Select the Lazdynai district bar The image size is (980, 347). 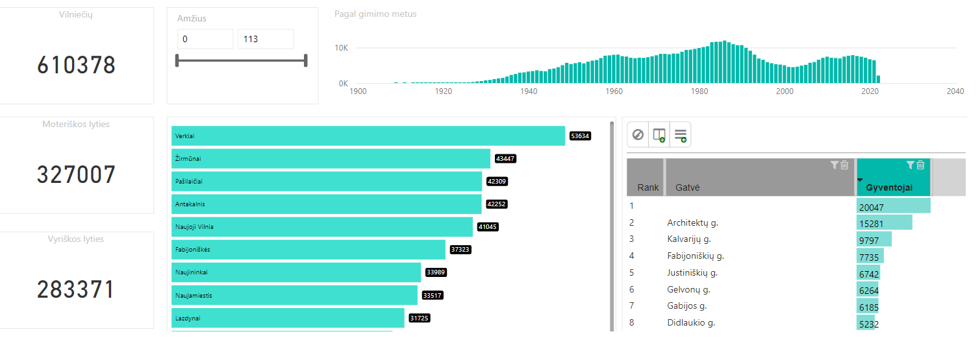[288, 318]
